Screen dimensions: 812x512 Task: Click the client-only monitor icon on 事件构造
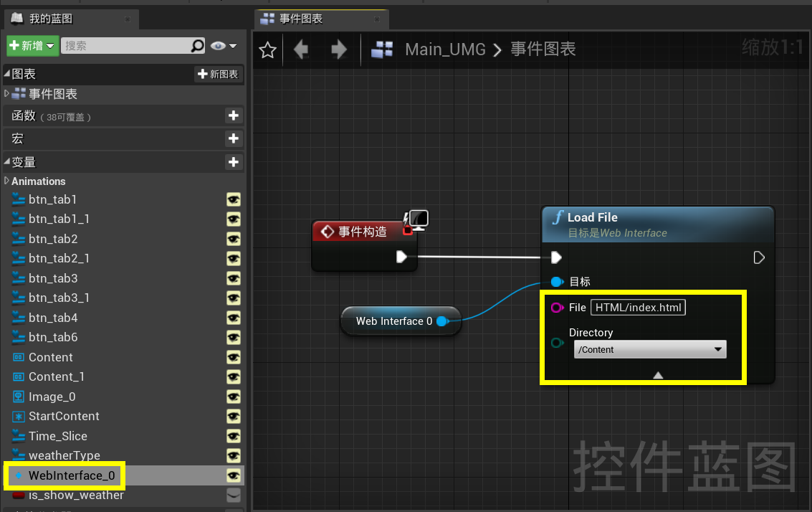click(418, 219)
